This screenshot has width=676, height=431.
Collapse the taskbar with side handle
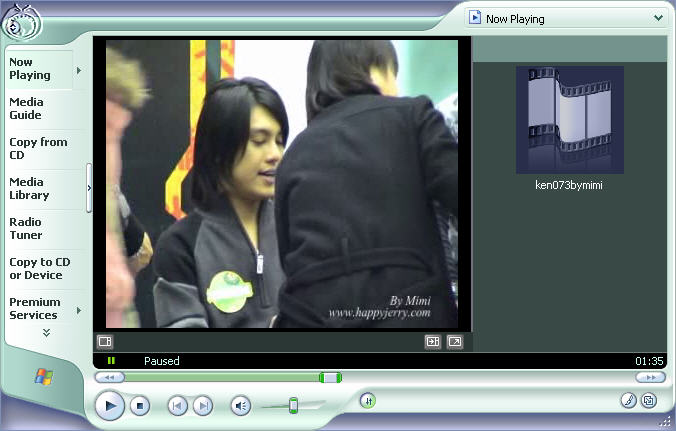point(89,188)
